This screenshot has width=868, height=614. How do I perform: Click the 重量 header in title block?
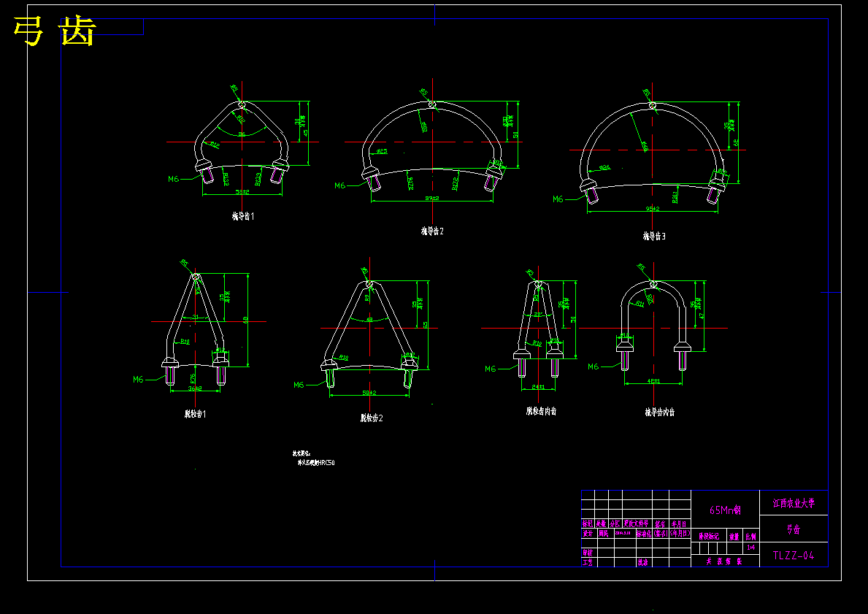pos(734,537)
